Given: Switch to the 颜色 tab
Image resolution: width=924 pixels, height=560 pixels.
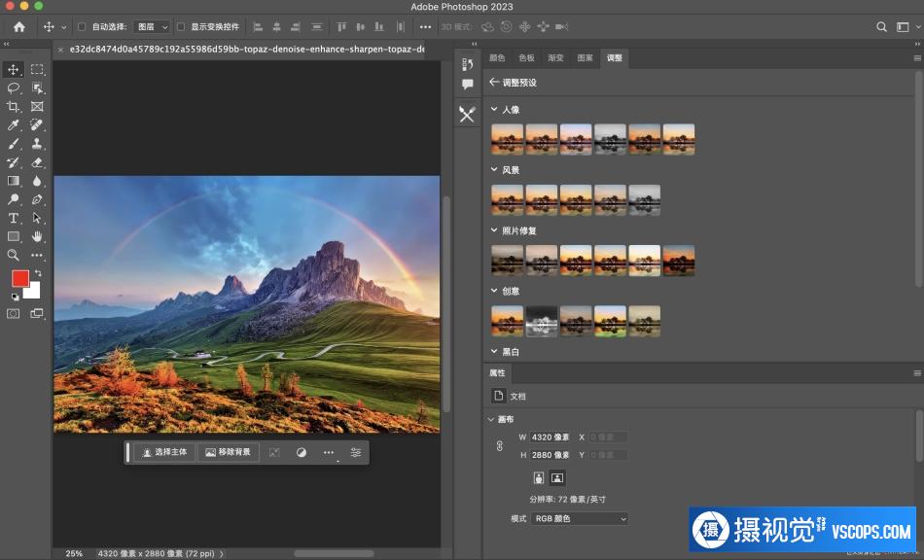Looking at the screenshot, I should [x=497, y=57].
